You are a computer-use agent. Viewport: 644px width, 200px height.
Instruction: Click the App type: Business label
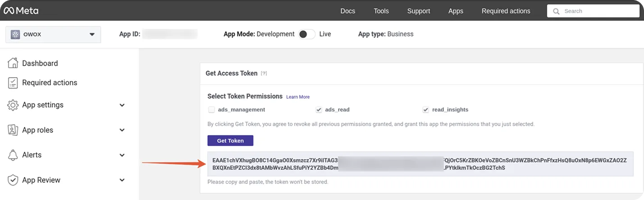click(x=386, y=34)
